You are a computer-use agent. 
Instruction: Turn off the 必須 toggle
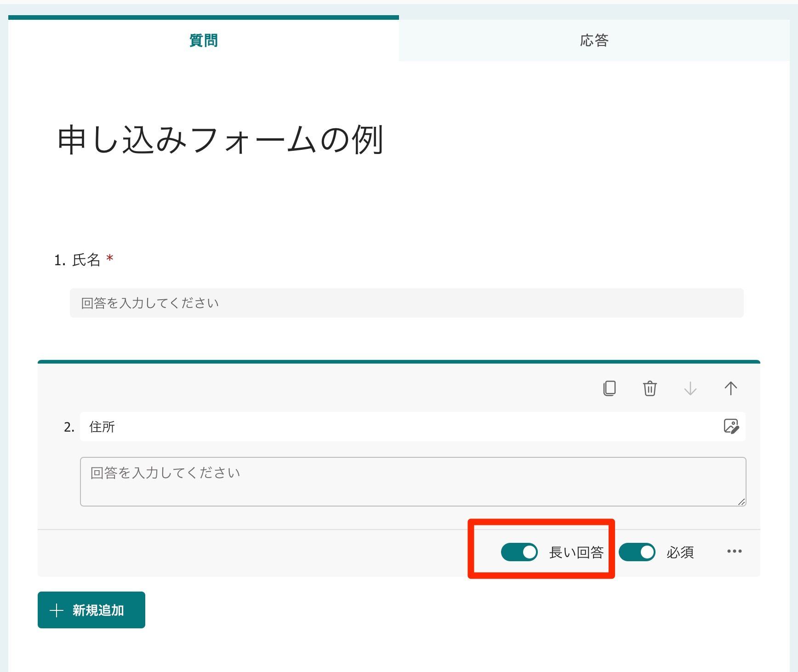click(x=638, y=552)
